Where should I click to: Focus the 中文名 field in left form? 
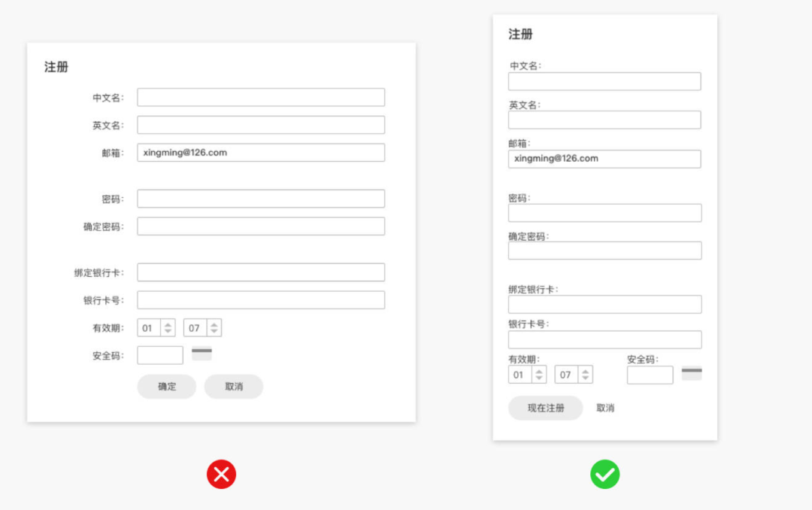[260, 97]
